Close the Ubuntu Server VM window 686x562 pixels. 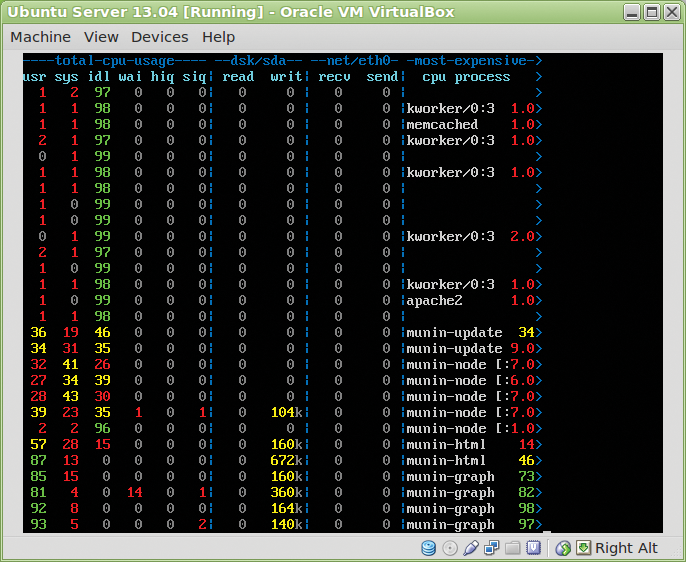coord(672,13)
